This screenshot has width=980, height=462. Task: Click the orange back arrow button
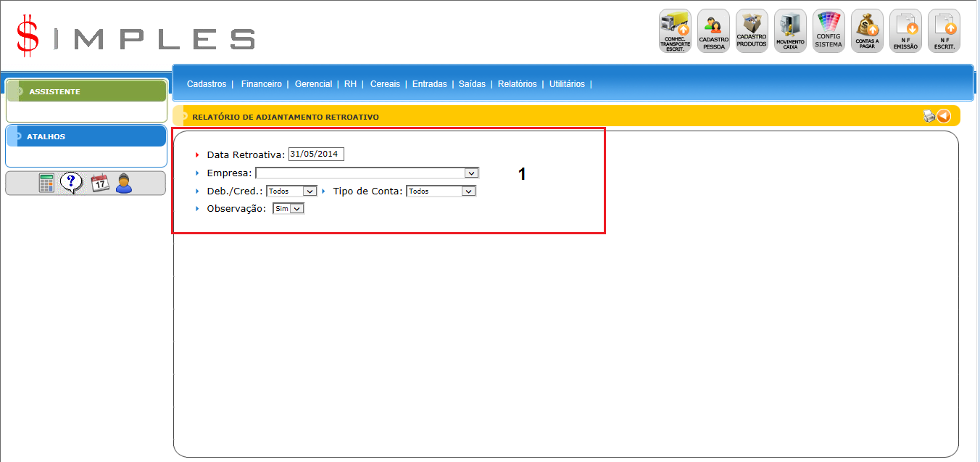(943, 116)
